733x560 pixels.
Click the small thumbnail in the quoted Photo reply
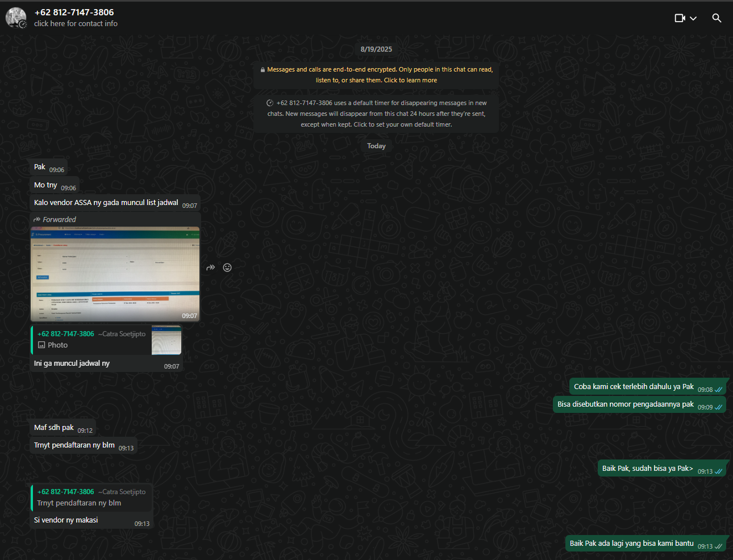166,340
